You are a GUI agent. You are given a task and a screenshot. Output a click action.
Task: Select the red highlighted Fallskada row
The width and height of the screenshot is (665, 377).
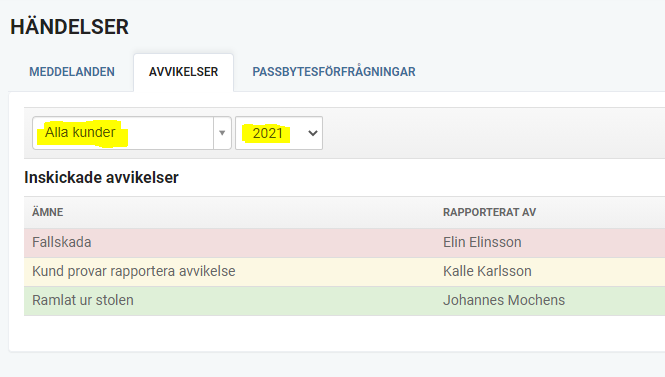tap(344, 243)
